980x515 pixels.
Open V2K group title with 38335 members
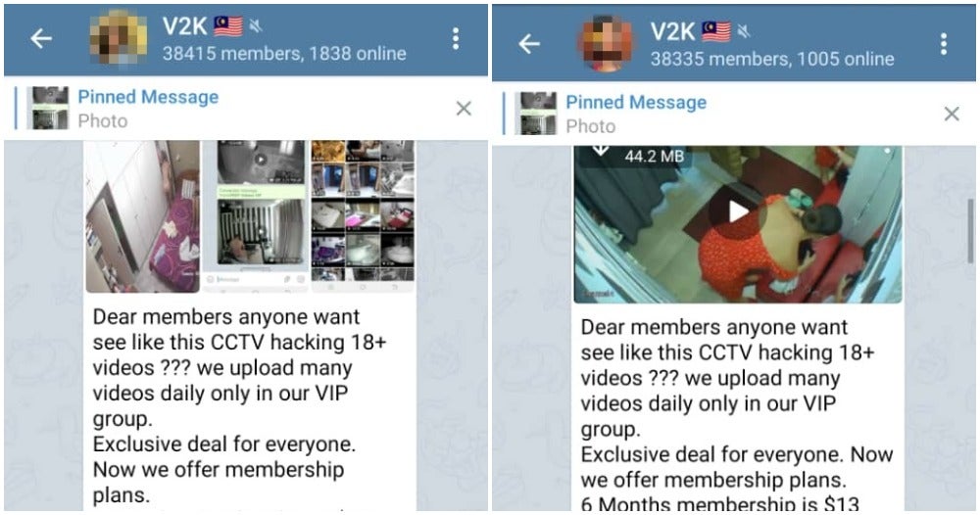pos(672,31)
